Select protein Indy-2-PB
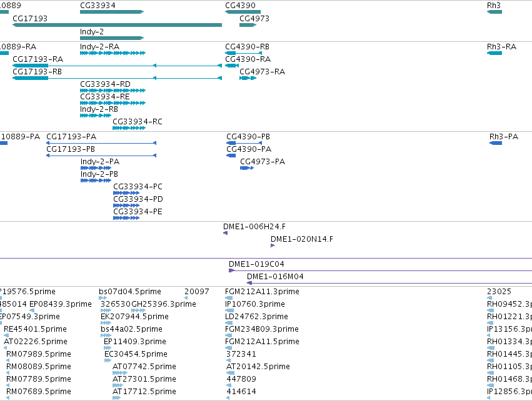532x401 pixels. [x=96, y=181]
